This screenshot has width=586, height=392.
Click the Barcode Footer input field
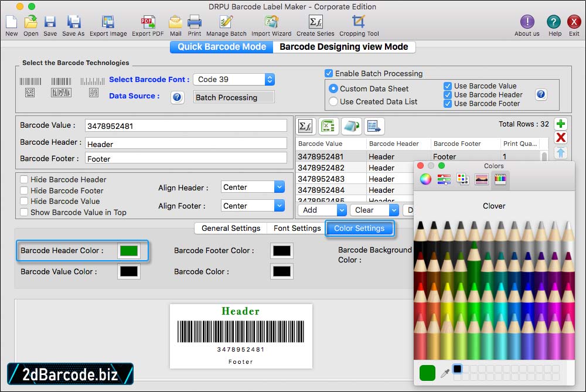click(186, 158)
